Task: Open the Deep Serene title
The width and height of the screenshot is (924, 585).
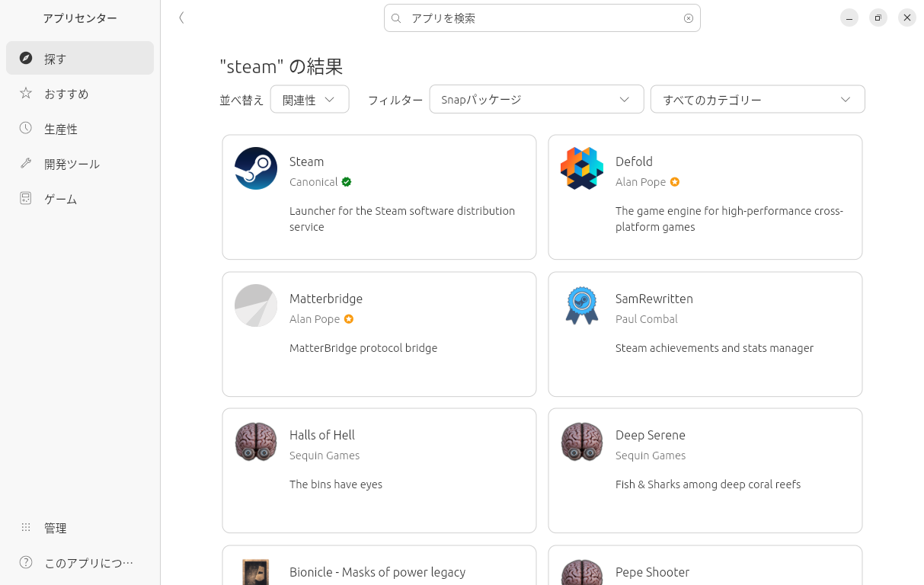Action: click(651, 435)
